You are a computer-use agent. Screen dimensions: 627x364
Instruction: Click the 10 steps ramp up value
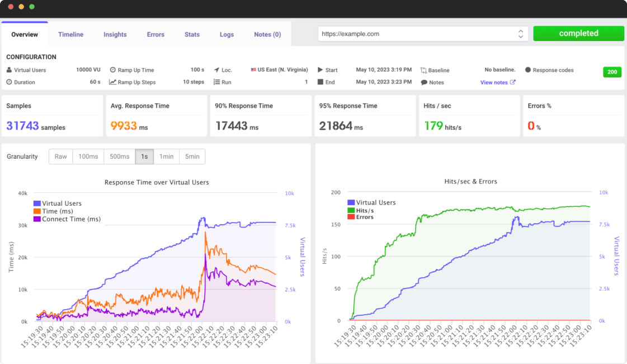click(x=194, y=82)
